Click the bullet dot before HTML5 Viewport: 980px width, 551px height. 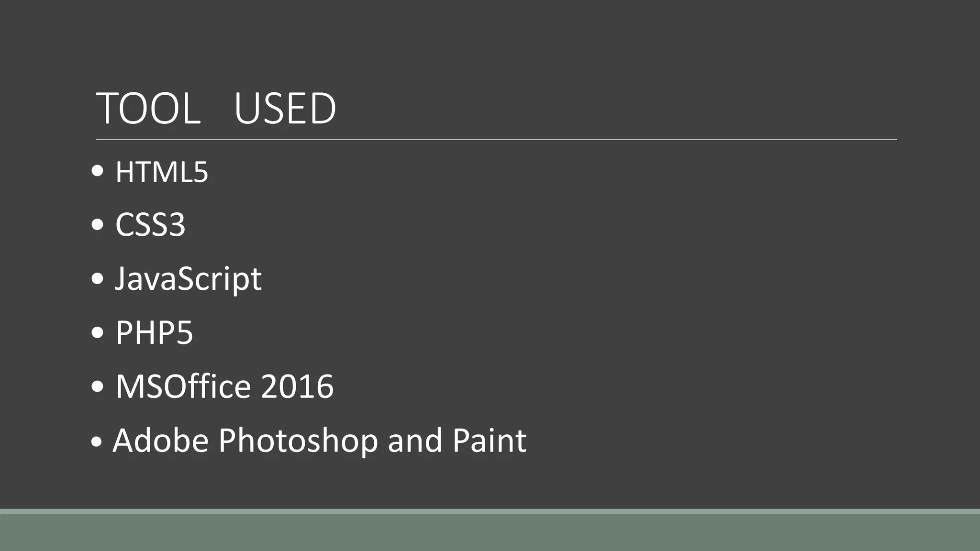(x=97, y=171)
